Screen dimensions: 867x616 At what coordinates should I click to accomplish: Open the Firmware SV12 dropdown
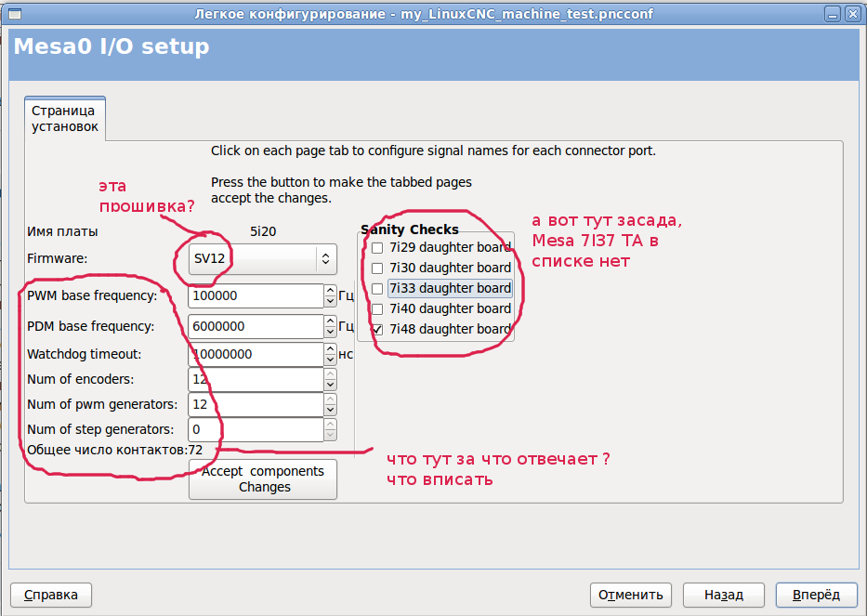[x=263, y=259]
